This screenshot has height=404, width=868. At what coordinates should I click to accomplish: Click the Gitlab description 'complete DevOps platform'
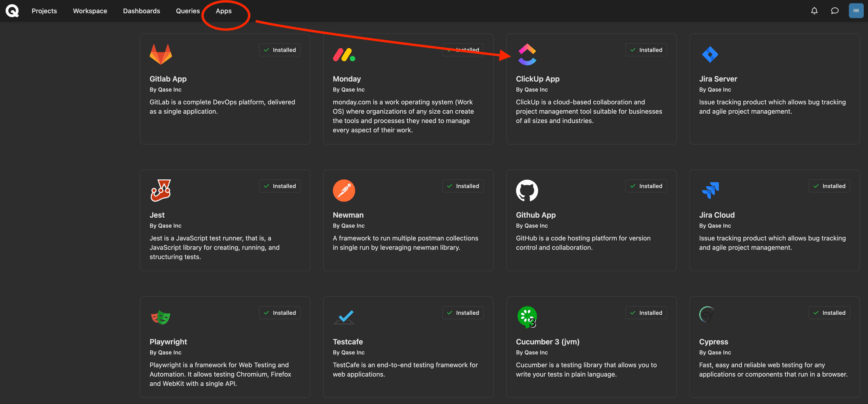pos(222,107)
